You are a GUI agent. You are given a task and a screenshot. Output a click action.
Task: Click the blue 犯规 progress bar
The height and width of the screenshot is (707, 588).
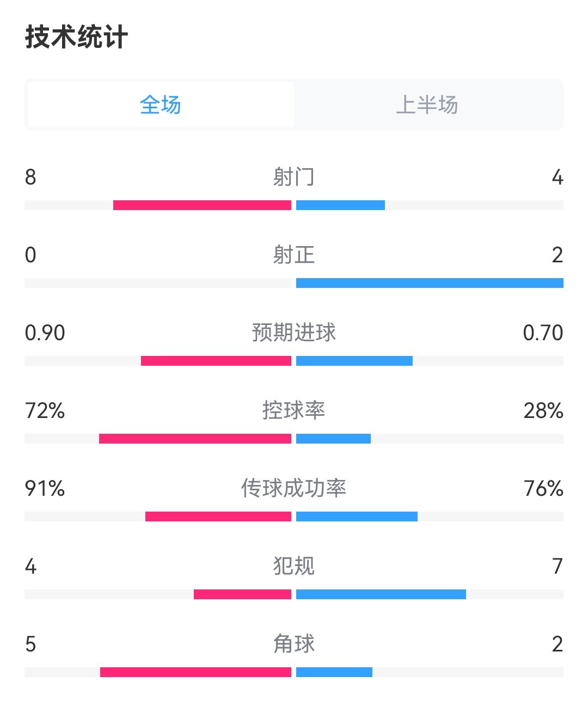tap(381, 594)
